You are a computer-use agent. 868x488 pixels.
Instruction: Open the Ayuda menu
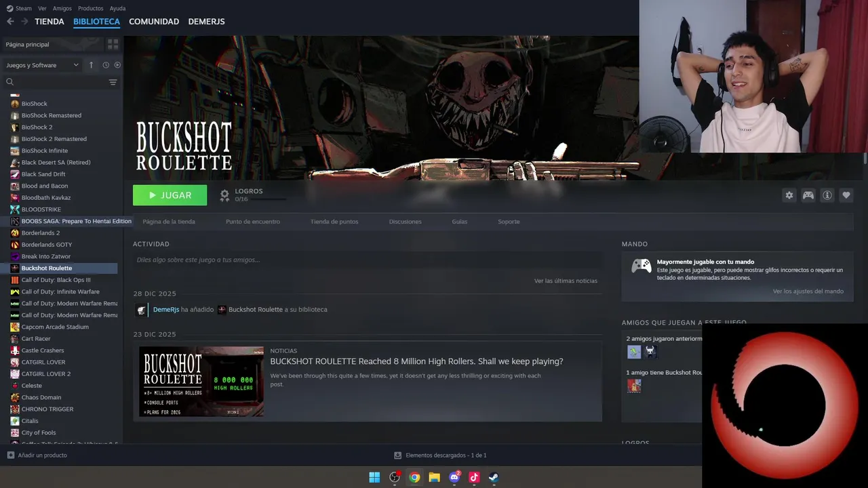click(117, 8)
